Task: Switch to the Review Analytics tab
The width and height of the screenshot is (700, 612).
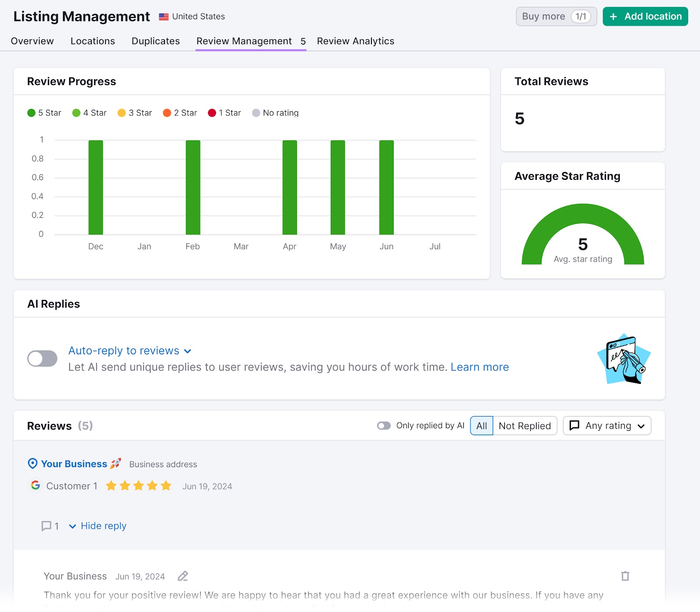Action: [355, 41]
